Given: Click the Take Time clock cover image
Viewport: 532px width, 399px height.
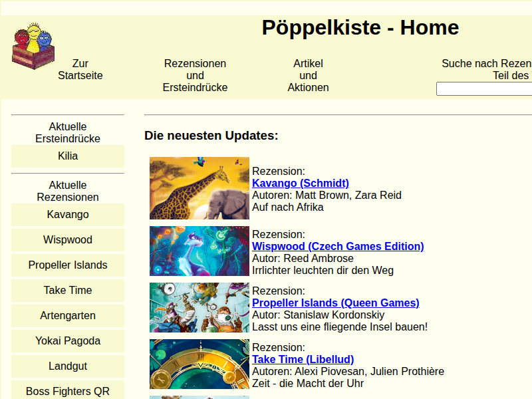Looking at the screenshot, I should tap(199, 364).
